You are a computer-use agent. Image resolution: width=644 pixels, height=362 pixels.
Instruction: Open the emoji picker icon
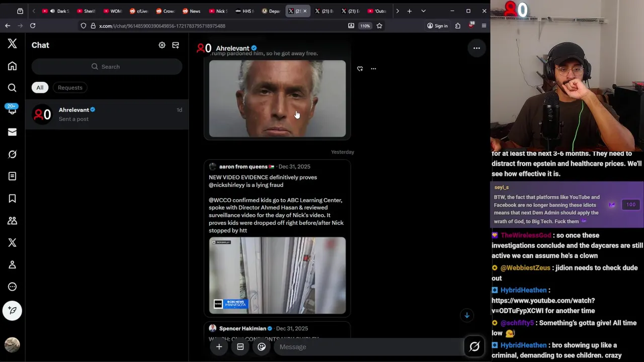(262, 346)
